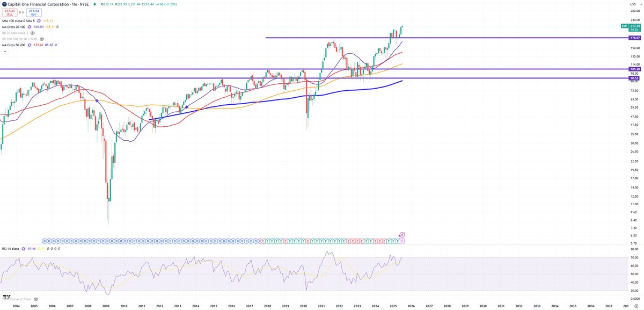Click the 2015 label on time axis

[214, 306]
